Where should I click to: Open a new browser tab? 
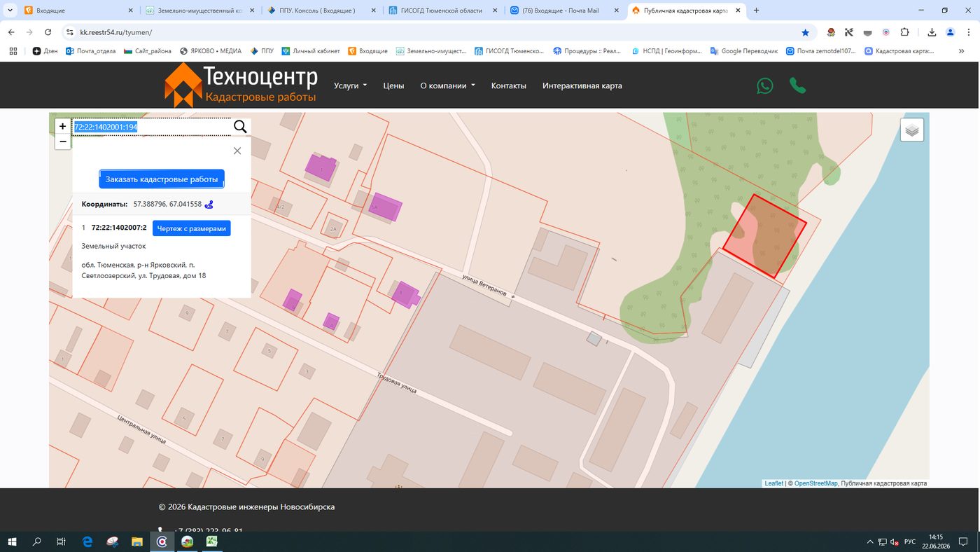click(x=756, y=11)
